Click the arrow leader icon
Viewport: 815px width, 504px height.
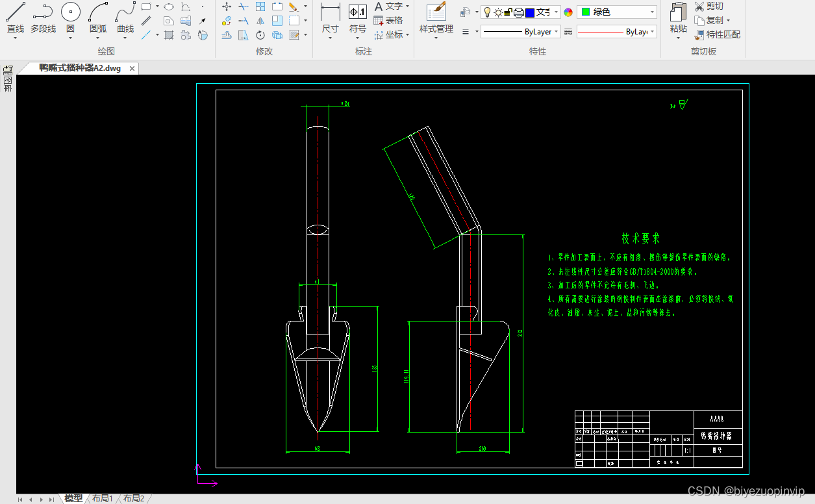pos(203,21)
